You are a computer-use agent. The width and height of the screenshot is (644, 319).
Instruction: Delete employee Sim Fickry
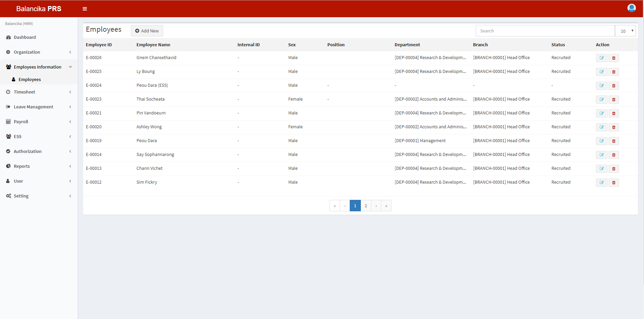coord(614,183)
